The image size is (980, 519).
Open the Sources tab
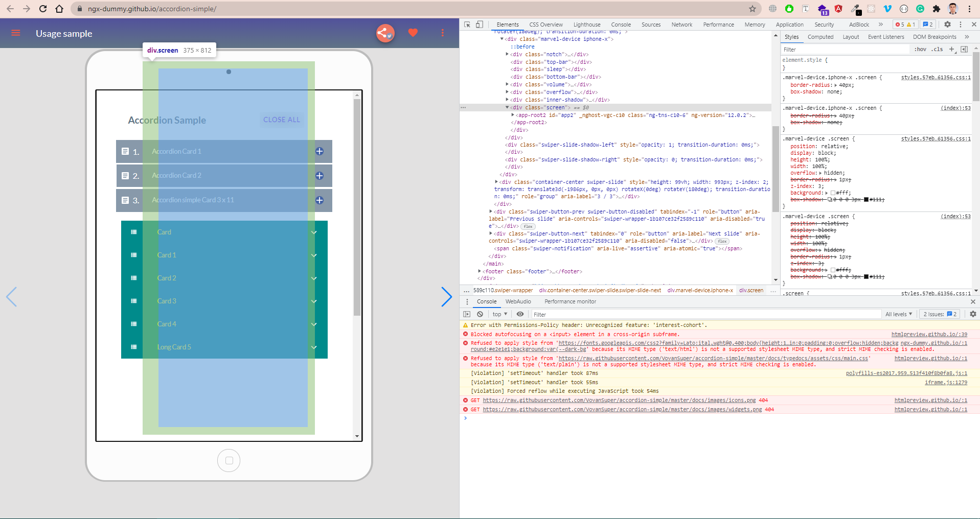click(651, 25)
